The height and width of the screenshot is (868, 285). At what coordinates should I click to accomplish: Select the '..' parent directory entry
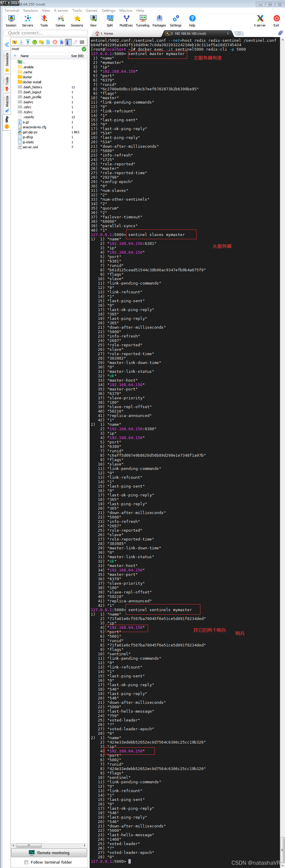click(x=21, y=62)
